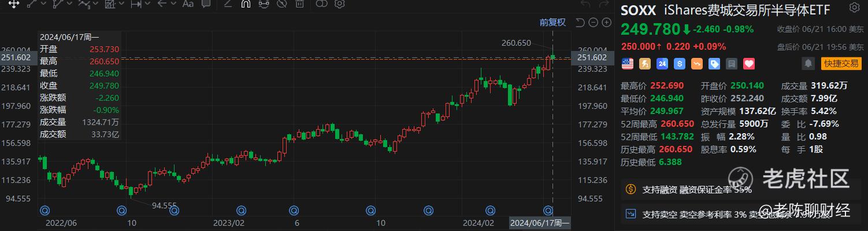The height and width of the screenshot is (231, 868).
Task: Click the gray notes document icon
Action: [732, 63]
